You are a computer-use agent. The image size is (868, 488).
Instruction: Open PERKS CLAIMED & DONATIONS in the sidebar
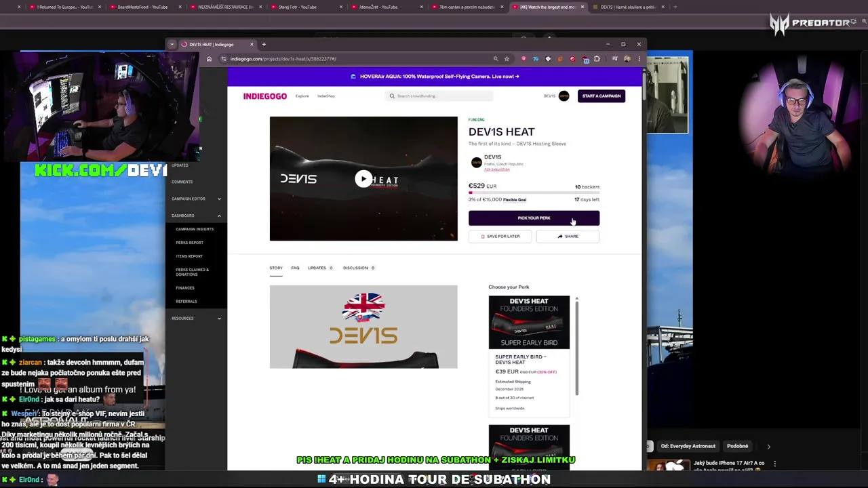click(x=192, y=272)
